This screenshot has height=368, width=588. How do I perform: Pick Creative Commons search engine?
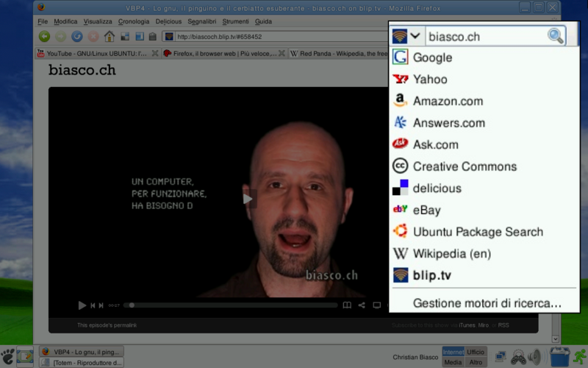484,166
